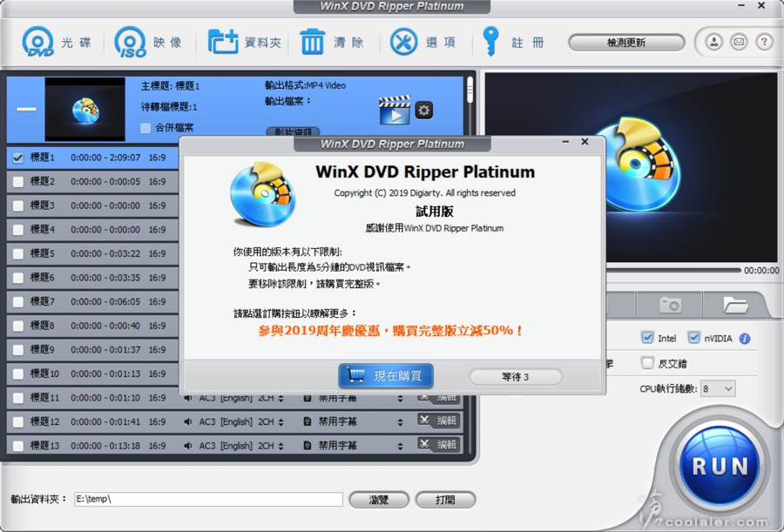Toggle the 標題1 checkbox
The image size is (784, 532).
click(x=18, y=158)
